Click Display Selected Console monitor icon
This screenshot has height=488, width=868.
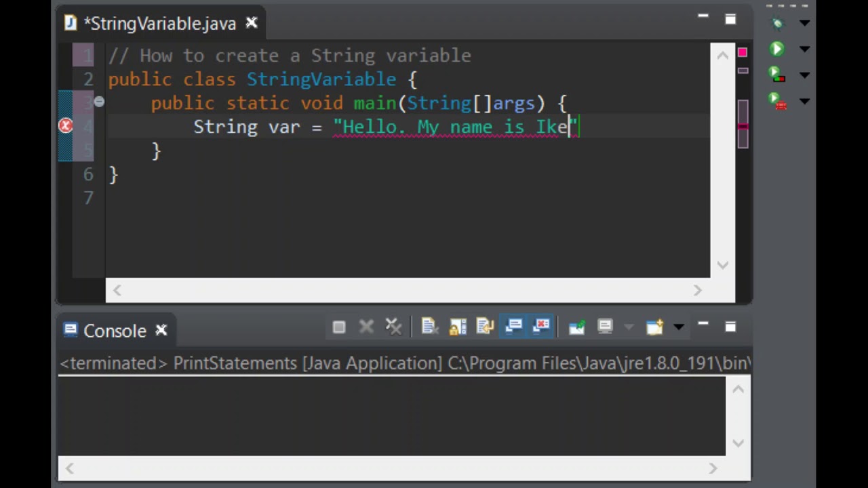tap(605, 327)
